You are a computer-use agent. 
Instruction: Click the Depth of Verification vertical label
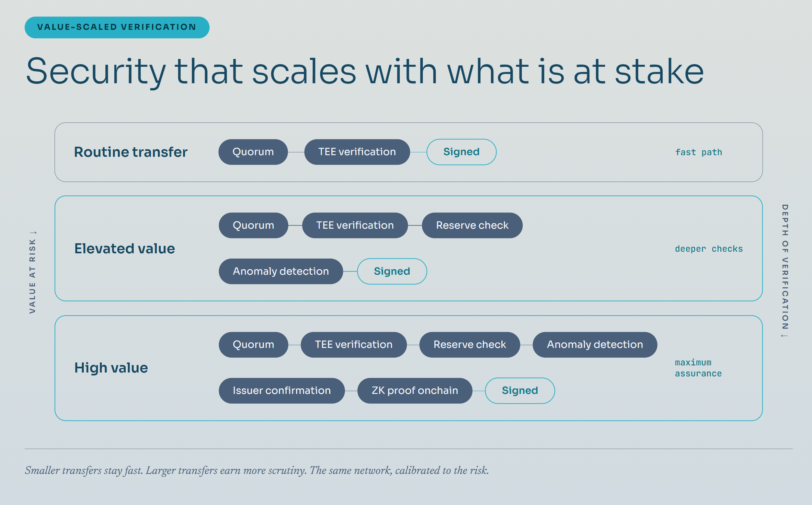[785, 271]
